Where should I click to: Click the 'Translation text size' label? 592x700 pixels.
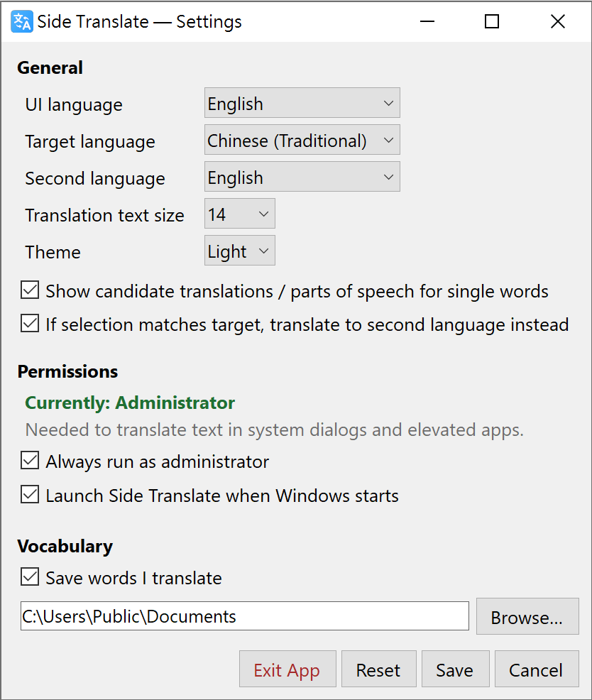pos(105,216)
